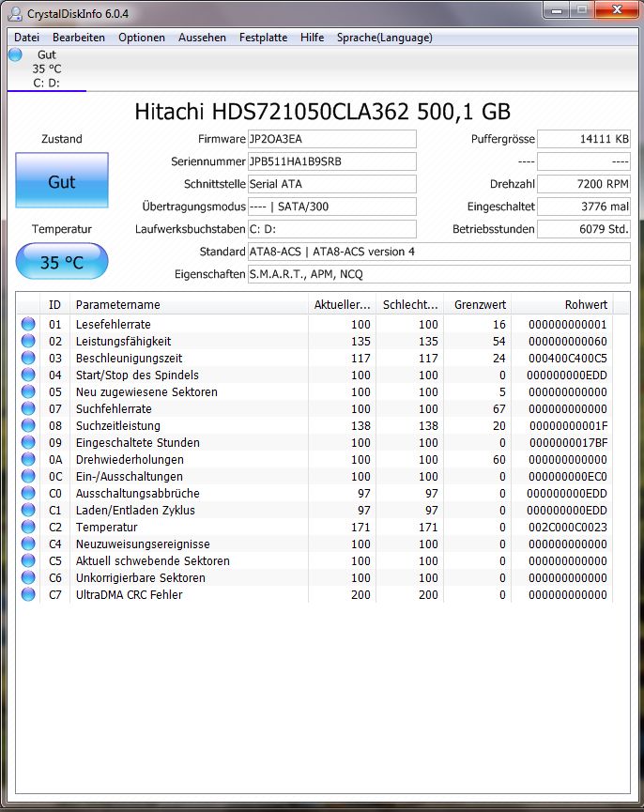This screenshot has width=644, height=812.
Task: Open the Aussehen menu
Action: [202, 38]
